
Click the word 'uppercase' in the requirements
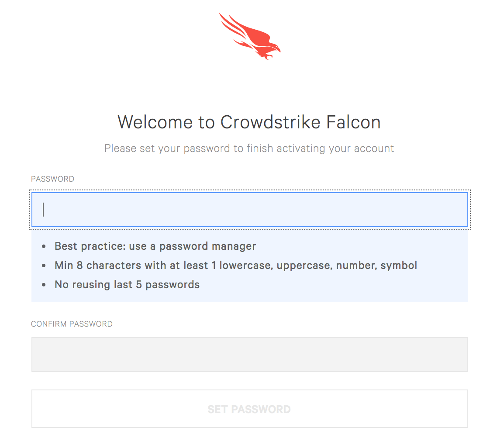[304, 265]
